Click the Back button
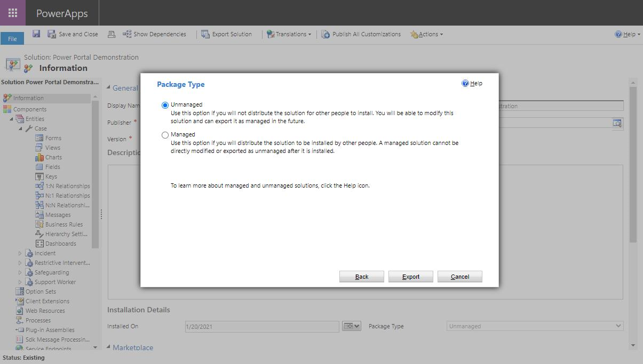 (362, 277)
